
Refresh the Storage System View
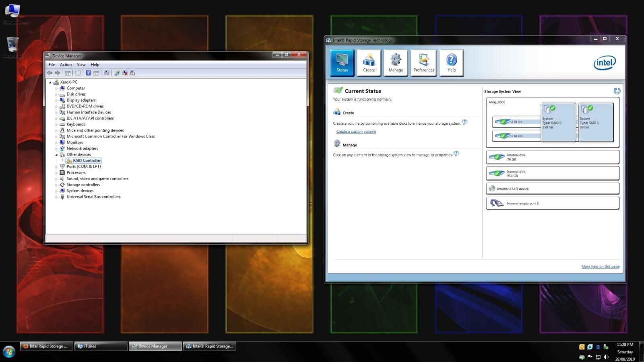(x=617, y=91)
